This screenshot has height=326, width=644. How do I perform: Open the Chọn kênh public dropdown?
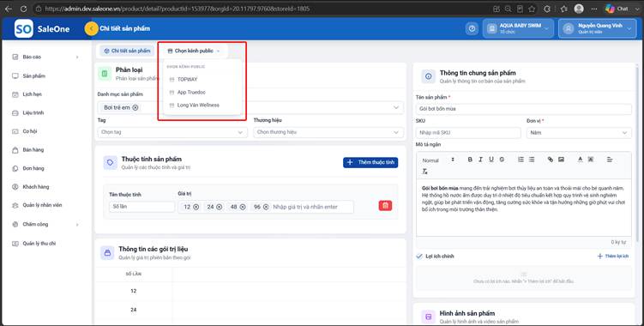point(194,51)
